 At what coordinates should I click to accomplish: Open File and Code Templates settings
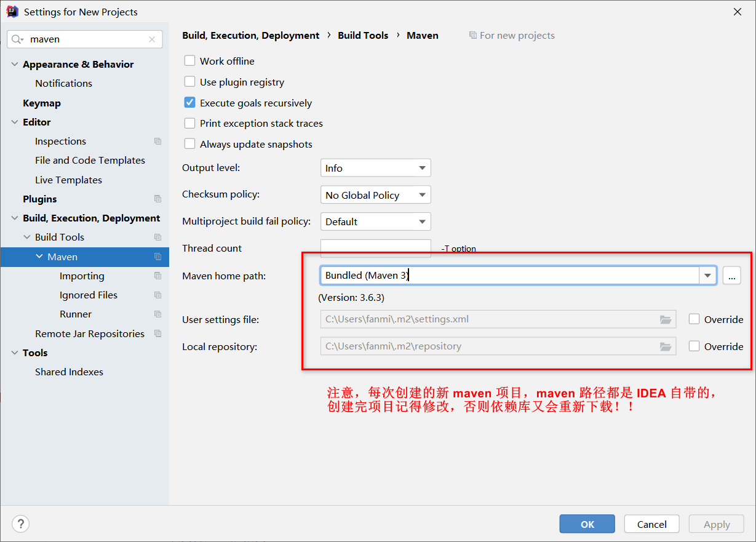(90, 161)
